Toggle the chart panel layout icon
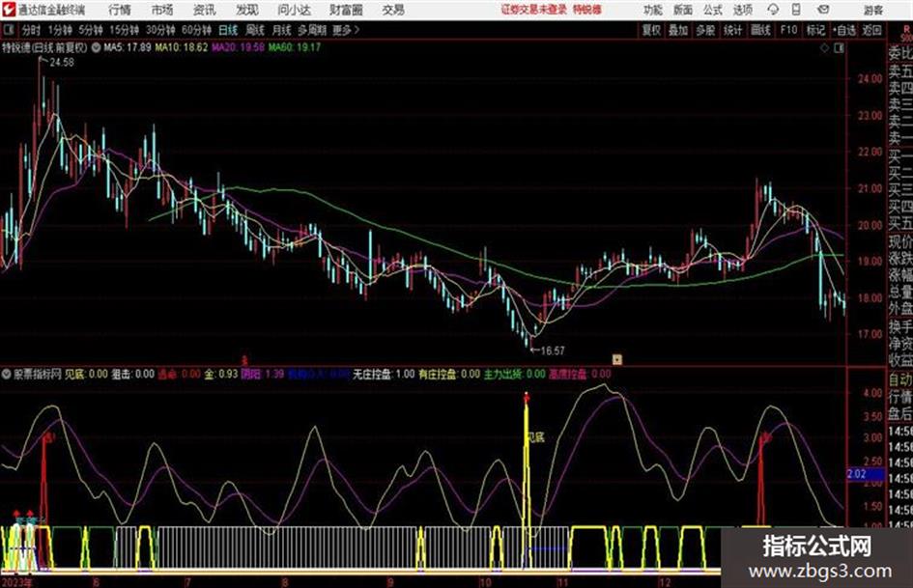 [839, 48]
